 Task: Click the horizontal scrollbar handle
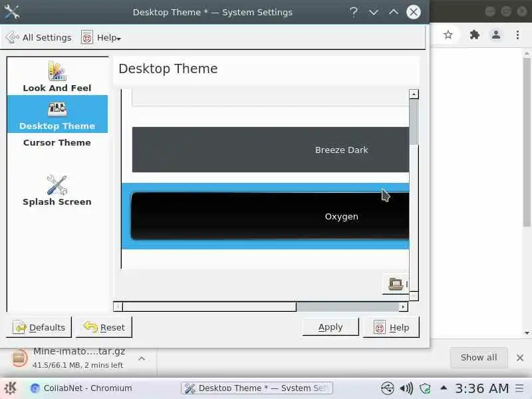[209, 307]
